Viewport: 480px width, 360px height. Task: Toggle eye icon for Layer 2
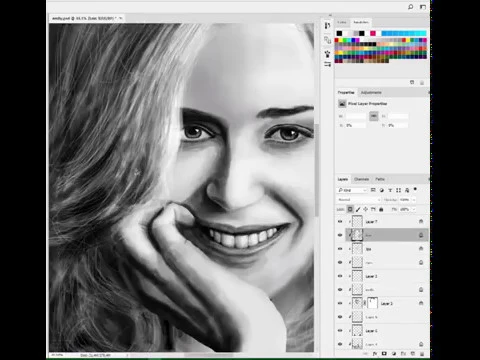pos(340,276)
